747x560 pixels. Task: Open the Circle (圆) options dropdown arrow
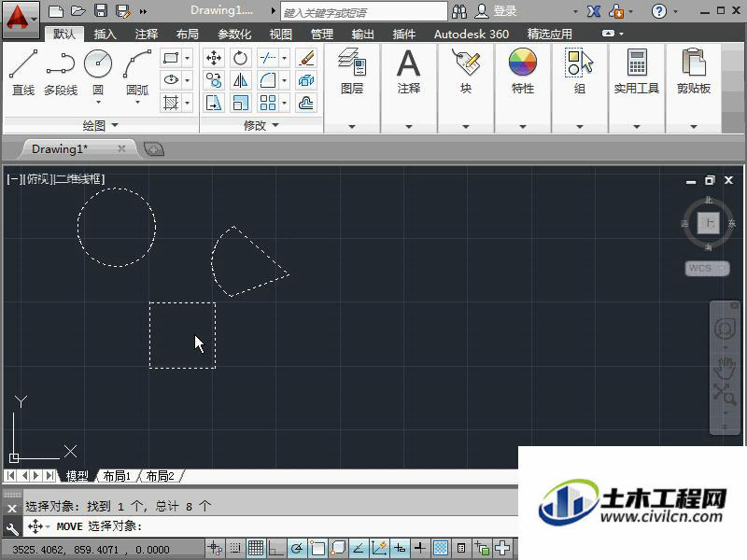98,102
